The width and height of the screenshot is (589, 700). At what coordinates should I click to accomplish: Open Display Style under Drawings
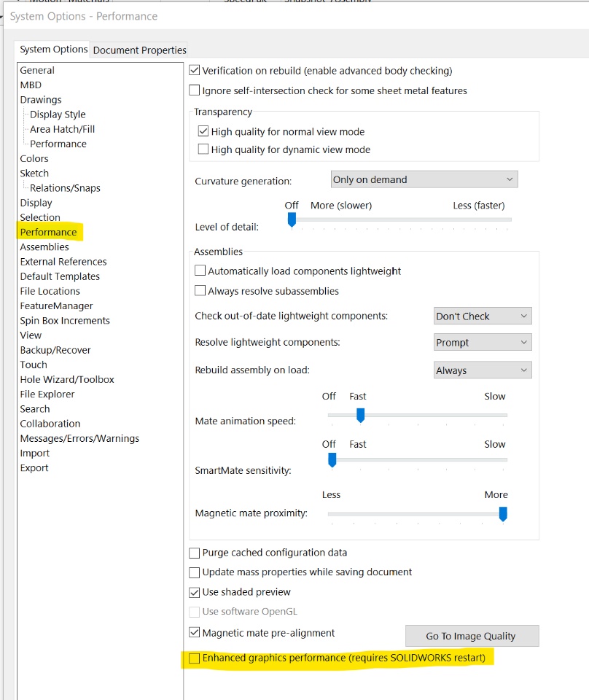click(58, 114)
